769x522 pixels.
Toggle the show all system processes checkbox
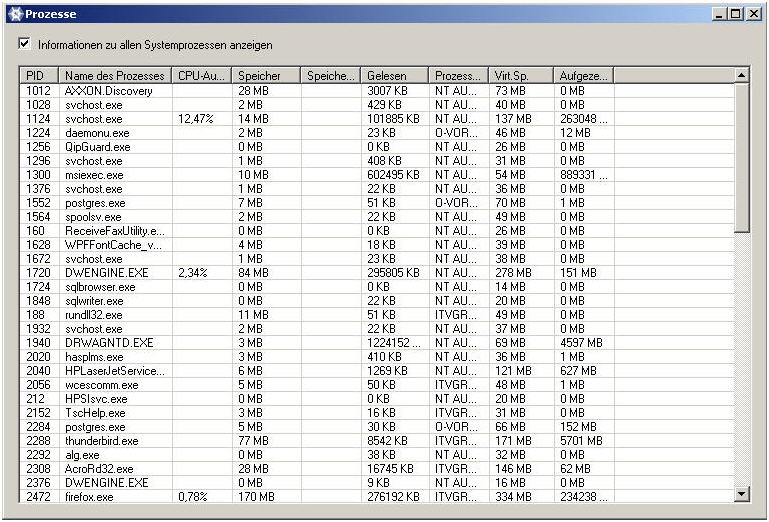click(x=25, y=45)
